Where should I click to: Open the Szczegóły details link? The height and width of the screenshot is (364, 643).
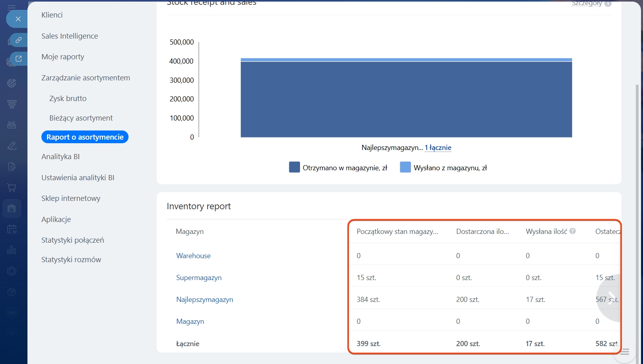(x=586, y=4)
